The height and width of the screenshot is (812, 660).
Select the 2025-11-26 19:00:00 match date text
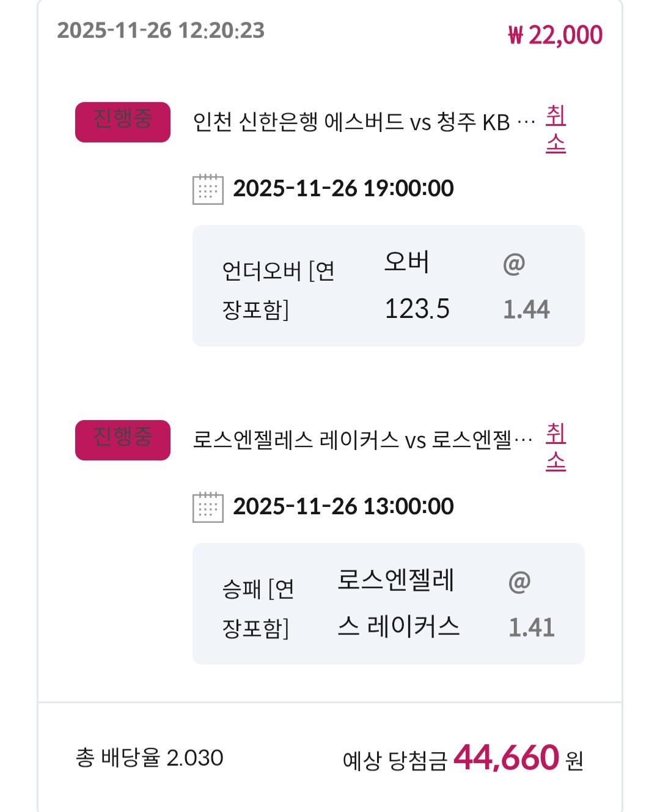(x=343, y=188)
